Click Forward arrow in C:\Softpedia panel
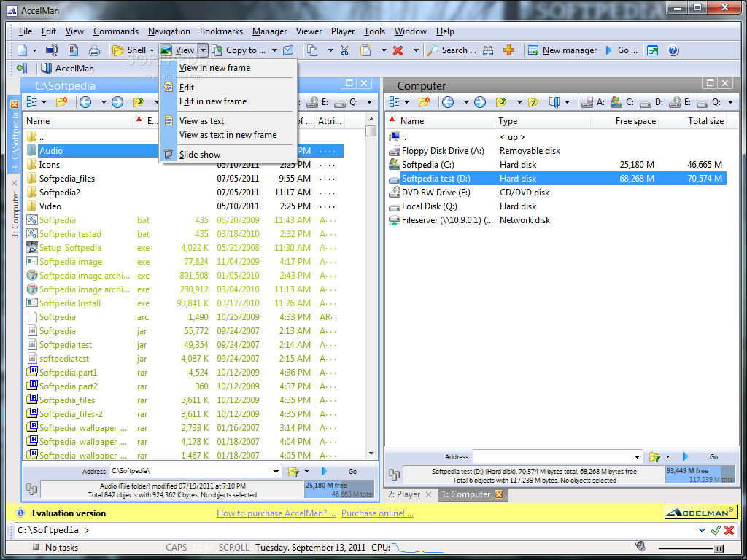This screenshot has width=747, height=560. (x=117, y=102)
